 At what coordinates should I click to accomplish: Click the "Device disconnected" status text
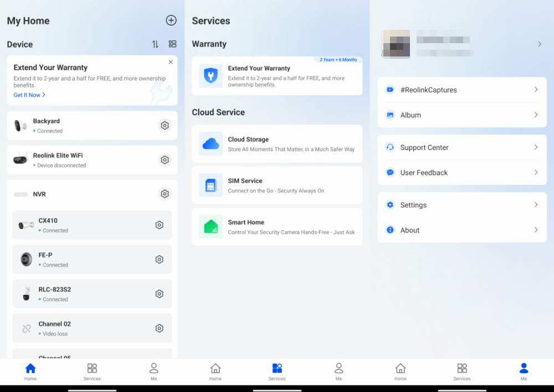(61, 166)
